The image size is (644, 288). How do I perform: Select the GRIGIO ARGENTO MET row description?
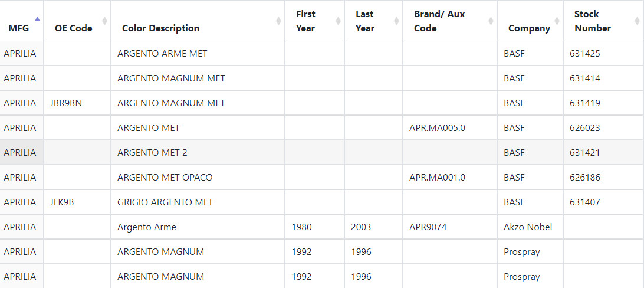(165, 202)
